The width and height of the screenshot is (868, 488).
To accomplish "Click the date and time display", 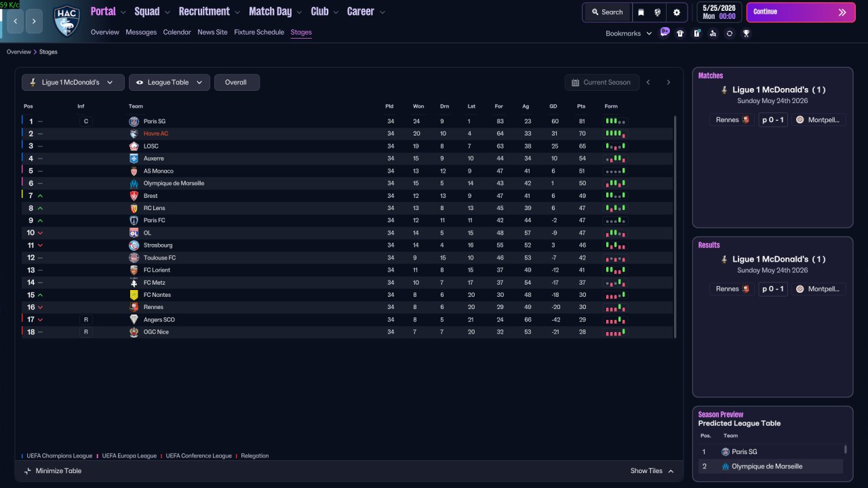I will click(x=719, y=12).
